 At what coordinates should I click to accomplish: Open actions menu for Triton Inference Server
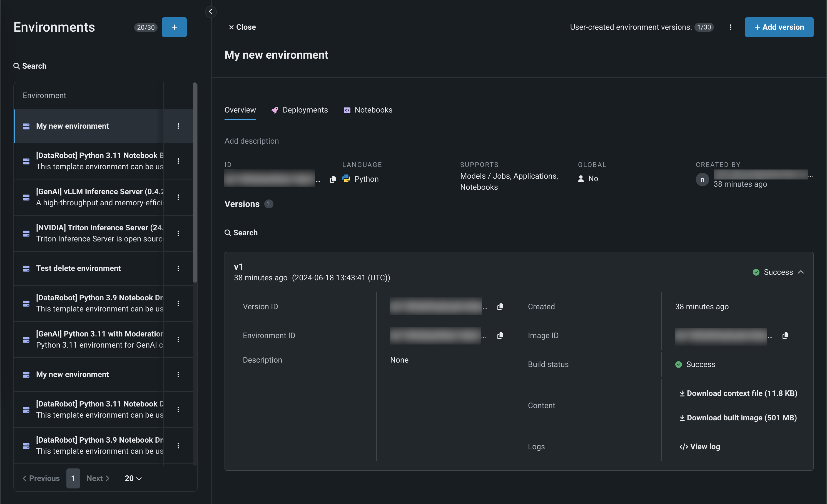tap(178, 233)
